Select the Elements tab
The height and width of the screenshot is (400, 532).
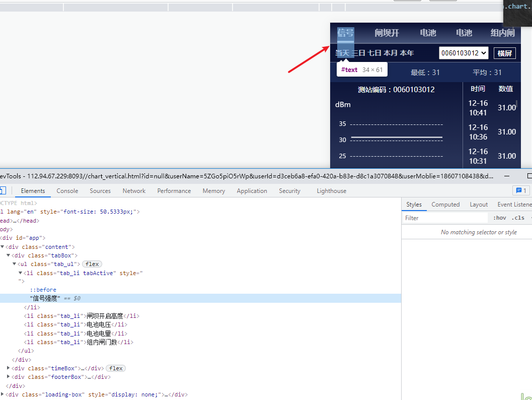tap(33, 191)
